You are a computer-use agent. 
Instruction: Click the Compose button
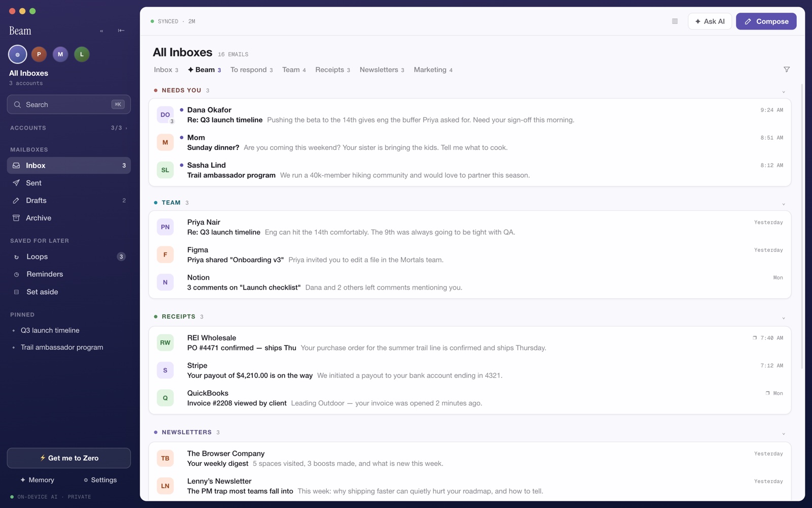tap(766, 21)
